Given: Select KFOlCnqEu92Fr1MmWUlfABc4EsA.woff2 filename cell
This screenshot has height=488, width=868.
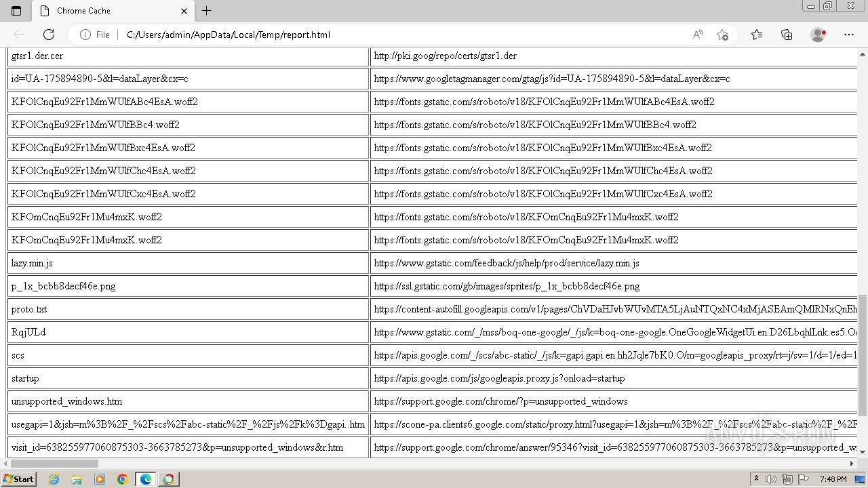Looking at the screenshot, I should click(188, 102).
